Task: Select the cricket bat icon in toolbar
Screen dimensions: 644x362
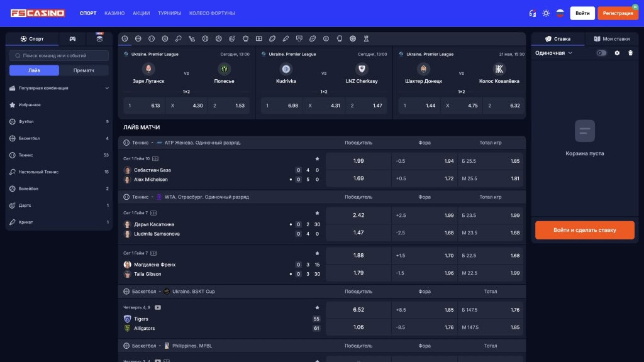Action: tap(286, 38)
